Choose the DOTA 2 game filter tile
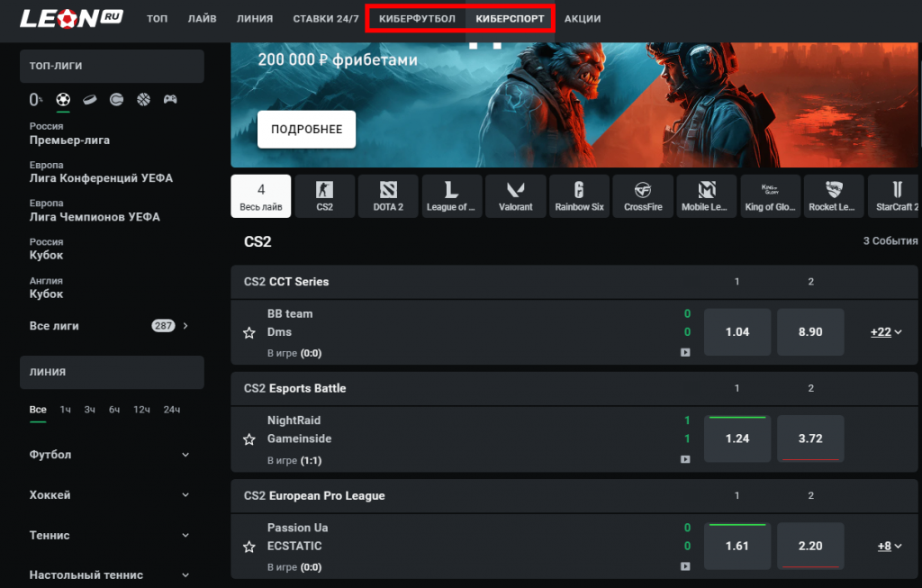Screen dimensions: 922x588 point(388,196)
